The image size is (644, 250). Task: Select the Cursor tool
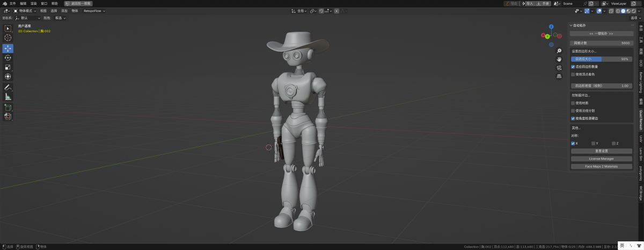[x=8, y=38]
